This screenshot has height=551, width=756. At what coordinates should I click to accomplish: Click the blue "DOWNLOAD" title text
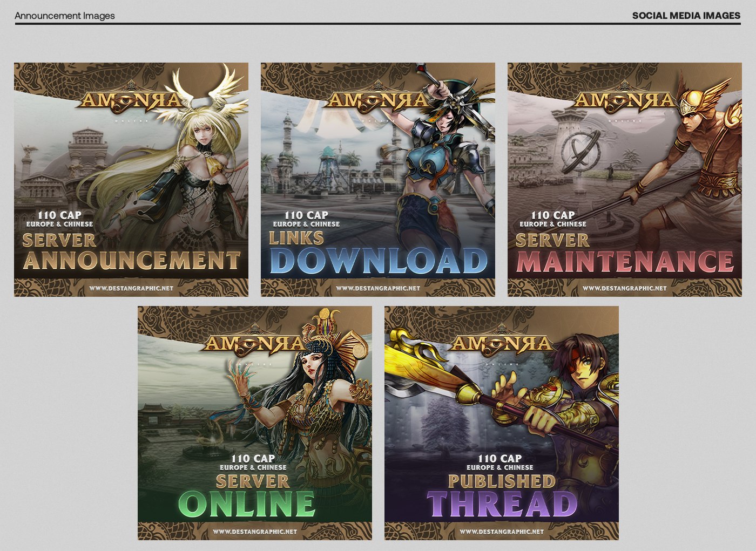[379, 261]
